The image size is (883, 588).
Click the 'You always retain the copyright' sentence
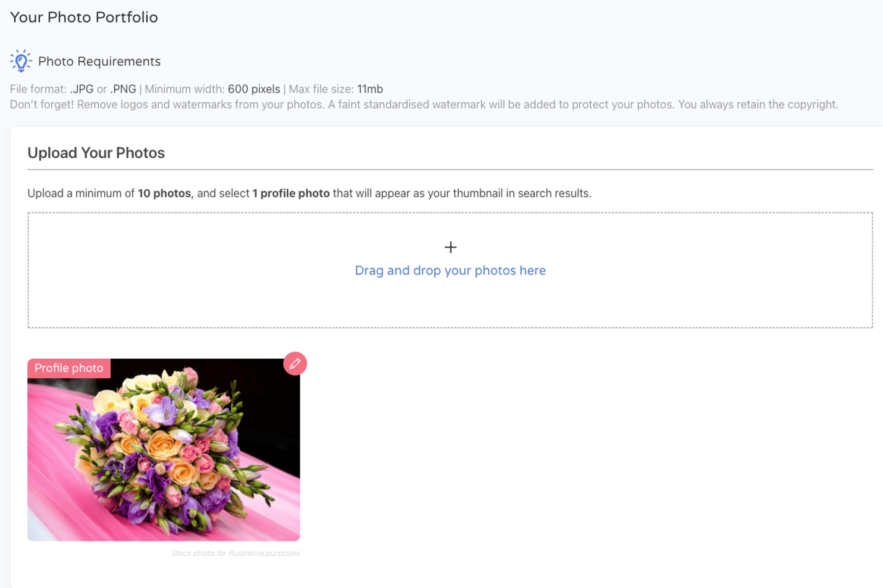coord(758,105)
